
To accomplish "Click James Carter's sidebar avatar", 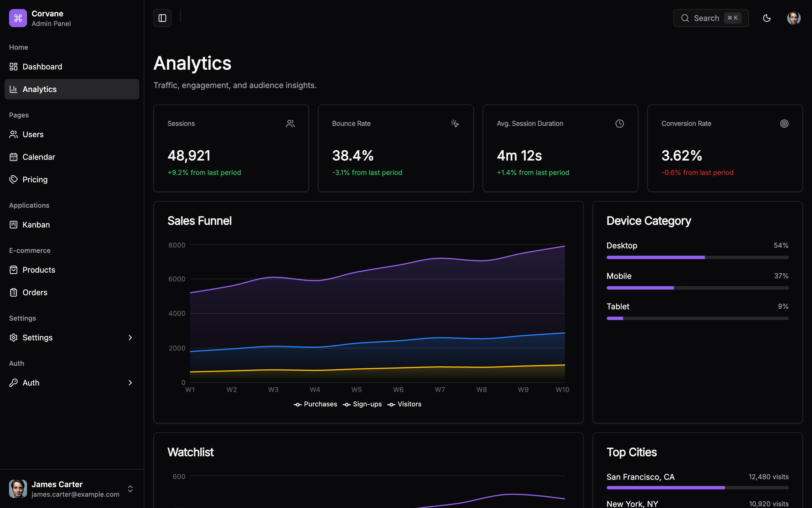I will (x=18, y=489).
